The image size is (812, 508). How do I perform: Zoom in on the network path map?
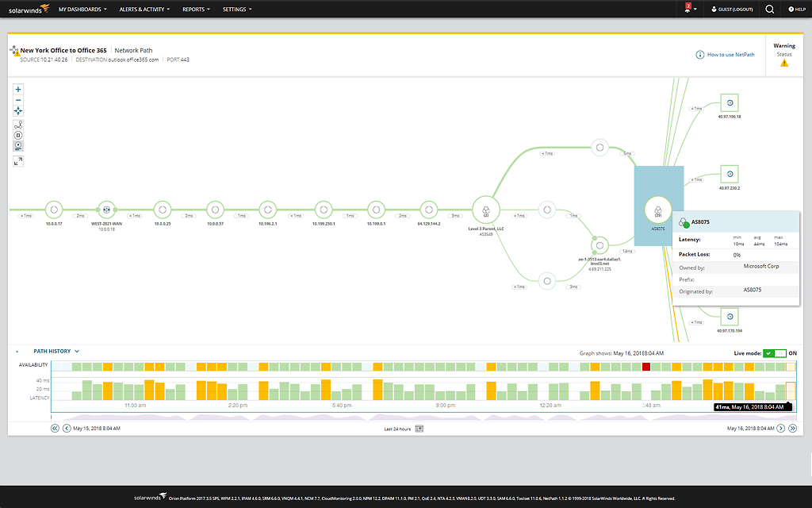[x=17, y=89]
